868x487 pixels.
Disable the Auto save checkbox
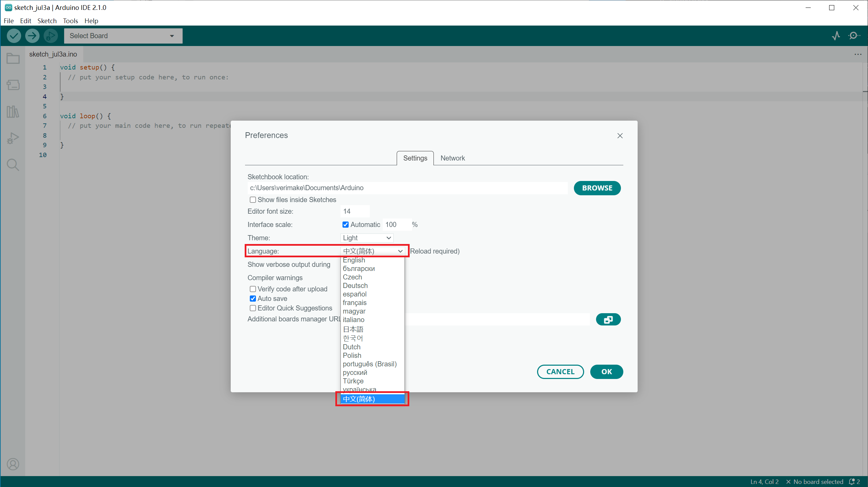[253, 299]
